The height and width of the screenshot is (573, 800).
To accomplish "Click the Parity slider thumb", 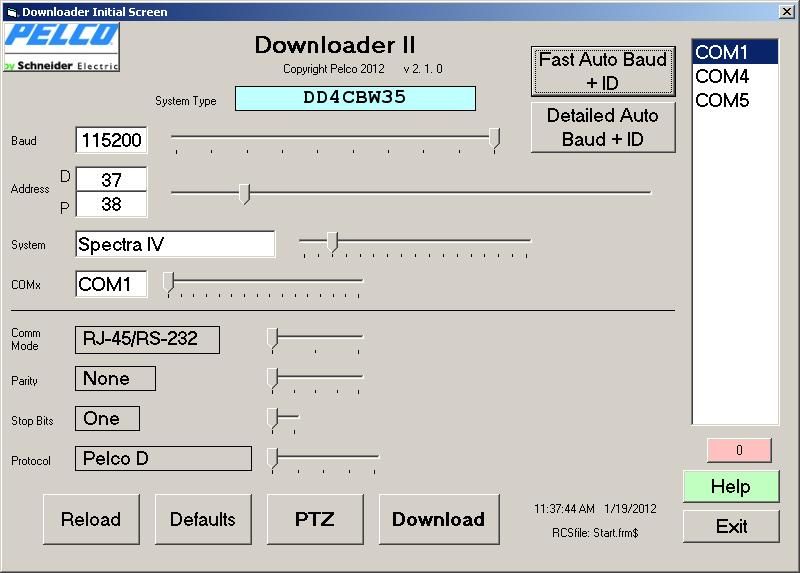I will click(273, 378).
